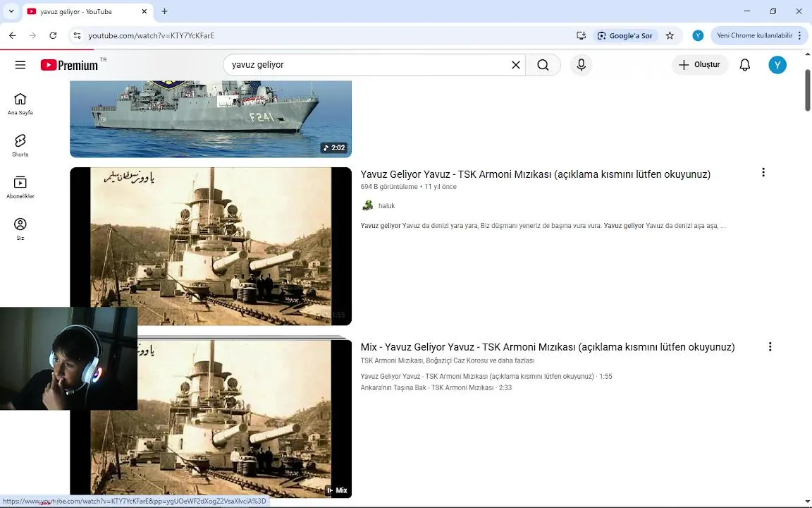The image size is (812, 508).
Task: Close the 'yavuz geliyor - YouTube' tab
Action: click(x=144, y=11)
